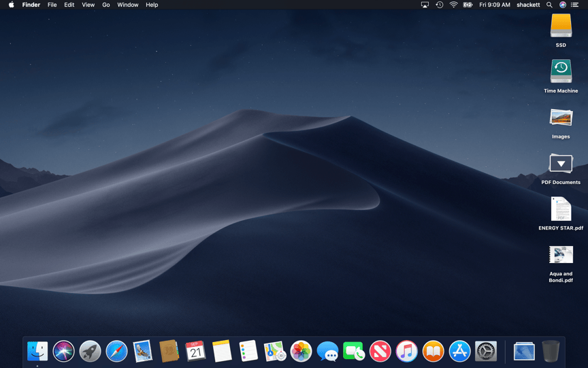Select Aqua and Bondi.pdf on desktop

click(561, 256)
